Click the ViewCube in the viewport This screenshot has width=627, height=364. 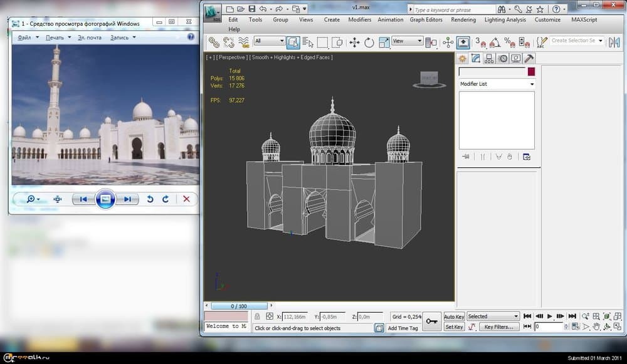pos(429,79)
